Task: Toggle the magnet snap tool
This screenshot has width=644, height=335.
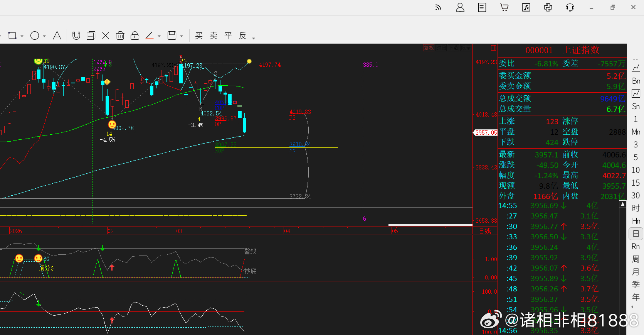Action: coord(76,36)
